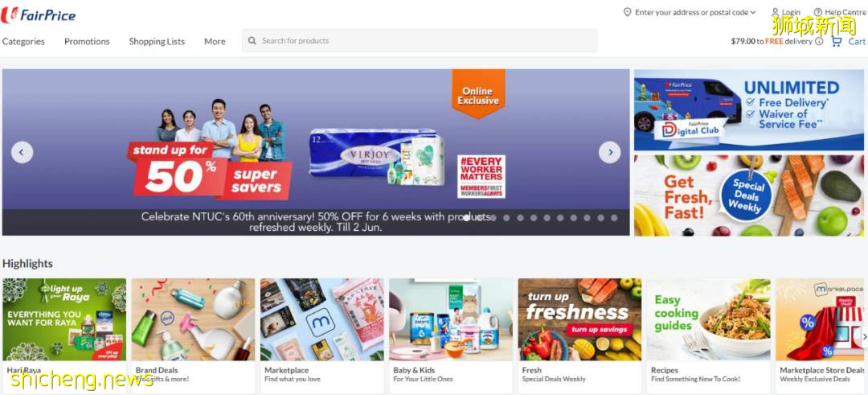Open the Hari Raya highlight tile

(x=64, y=335)
